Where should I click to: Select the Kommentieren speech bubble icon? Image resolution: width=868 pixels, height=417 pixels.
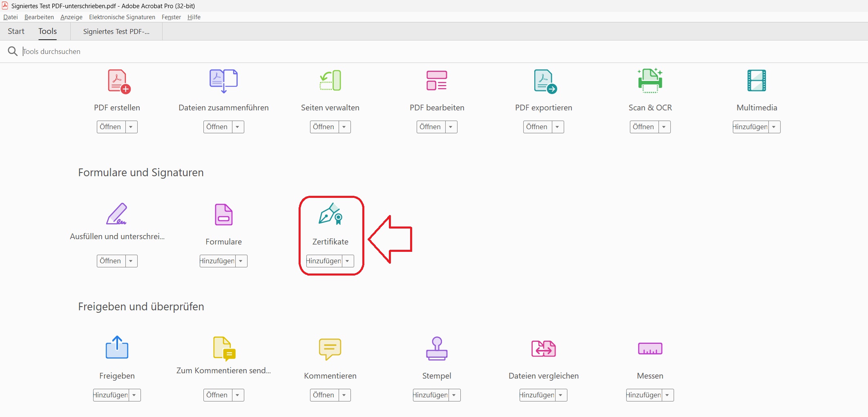coord(330,349)
